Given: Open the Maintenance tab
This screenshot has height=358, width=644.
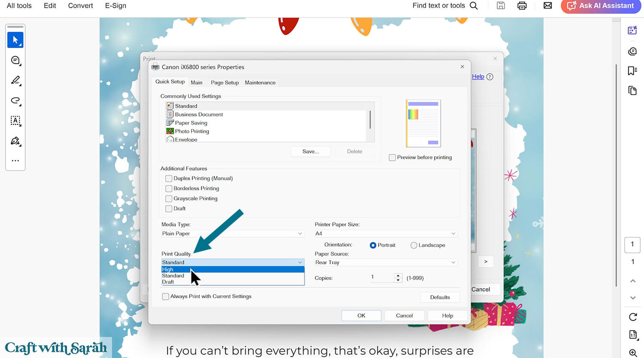Looking at the screenshot, I should (260, 82).
